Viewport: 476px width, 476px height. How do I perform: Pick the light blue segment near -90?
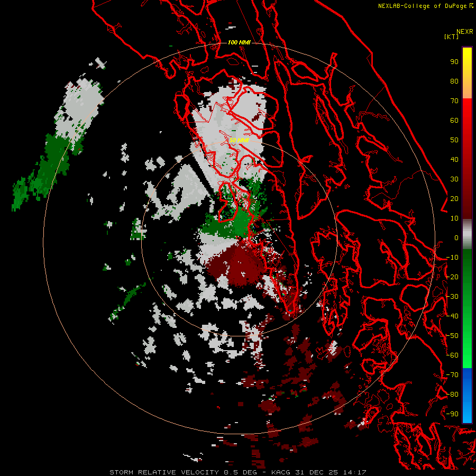(x=467, y=414)
